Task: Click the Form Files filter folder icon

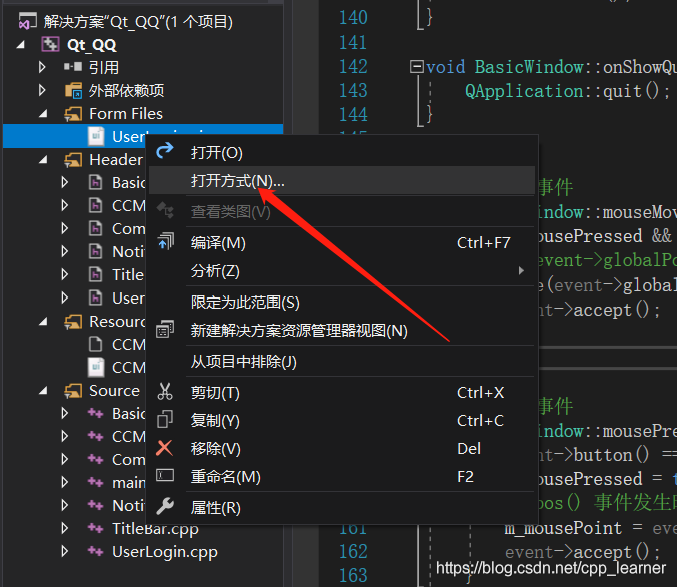Action: pyautogui.click(x=73, y=114)
